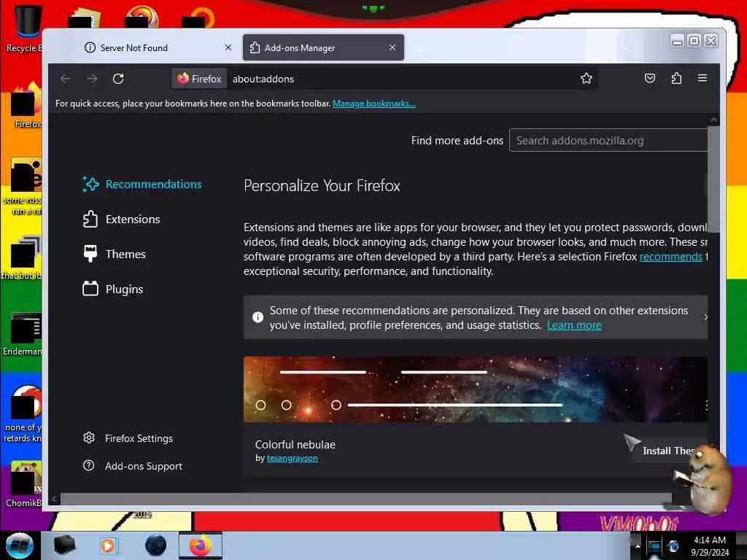Open the Firefox hamburger application menu

703,77
